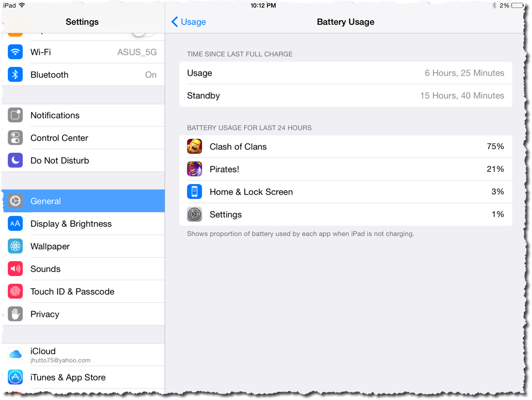Image resolution: width=532 pixels, height=400 pixels.
Task: Open the Notifications icon entry
Action: (x=15, y=115)
